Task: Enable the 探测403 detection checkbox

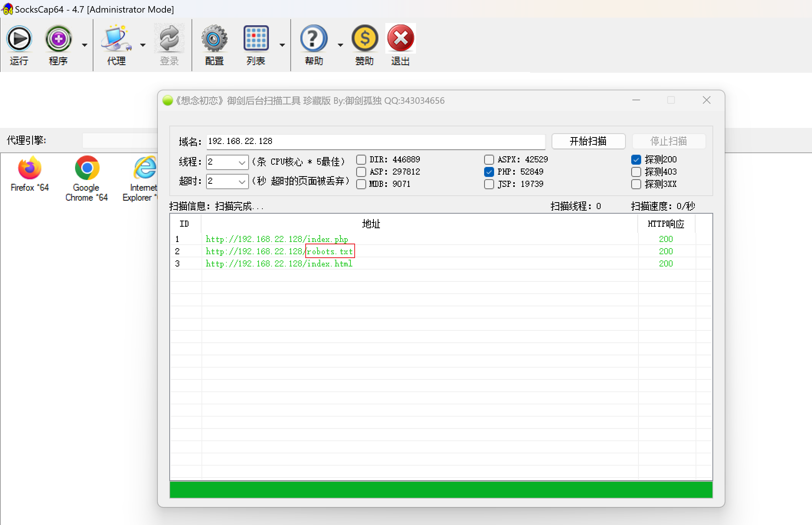Action: (x=636, y=172)
